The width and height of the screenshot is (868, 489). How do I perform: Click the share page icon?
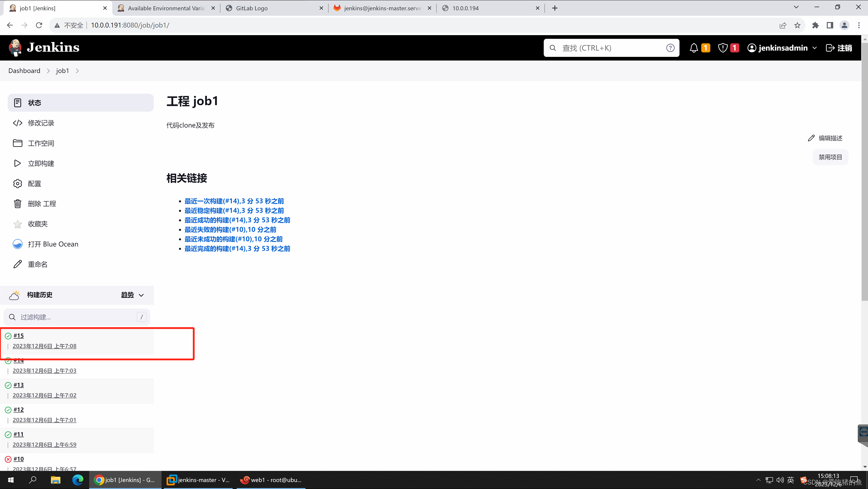[x=783, y=25]
